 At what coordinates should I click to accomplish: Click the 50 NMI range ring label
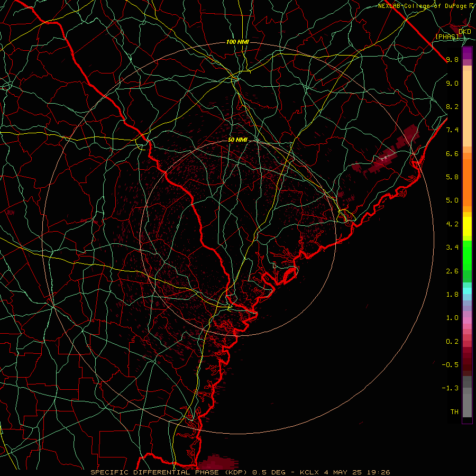(237, 140)
